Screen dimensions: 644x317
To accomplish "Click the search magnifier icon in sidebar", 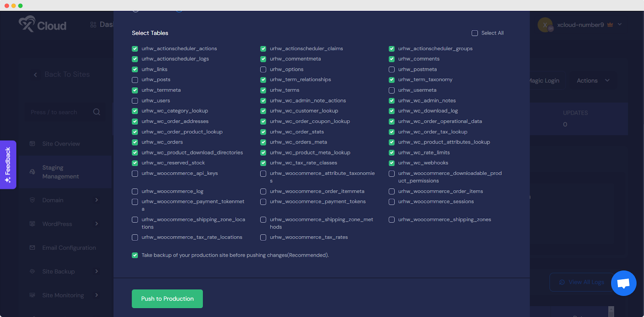I will 97,112.
